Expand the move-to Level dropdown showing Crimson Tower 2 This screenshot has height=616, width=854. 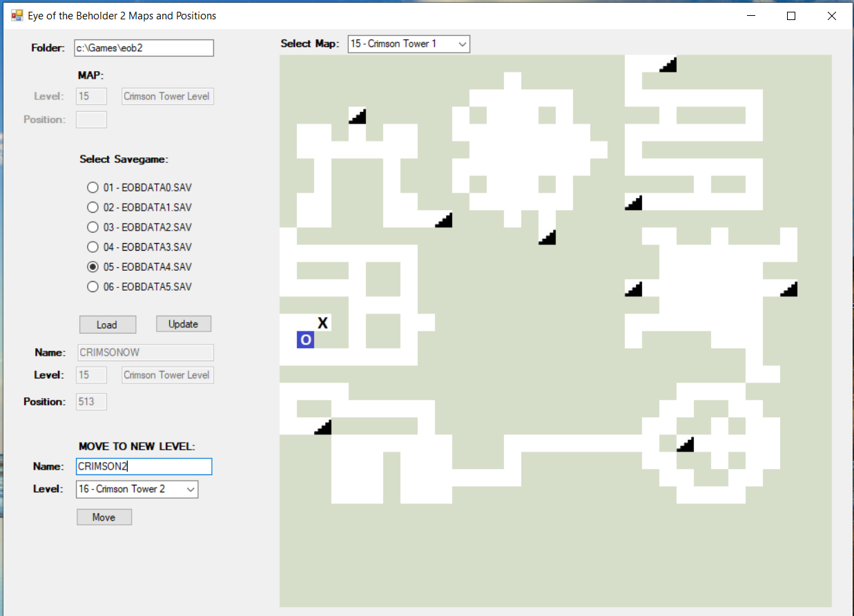[x=137, y=489]
